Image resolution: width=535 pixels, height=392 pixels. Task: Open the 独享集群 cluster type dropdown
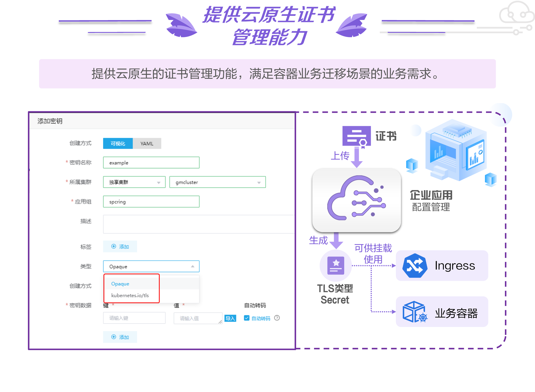[134, 182]
